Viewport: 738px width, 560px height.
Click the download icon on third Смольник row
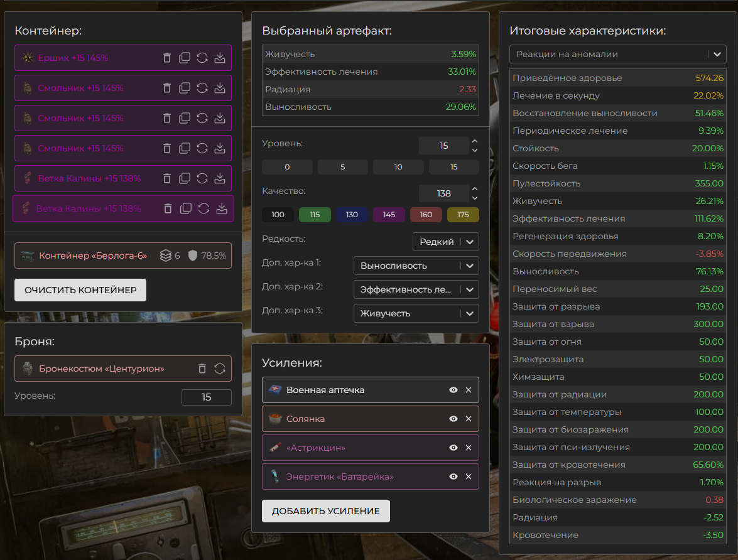click(220, 148)
